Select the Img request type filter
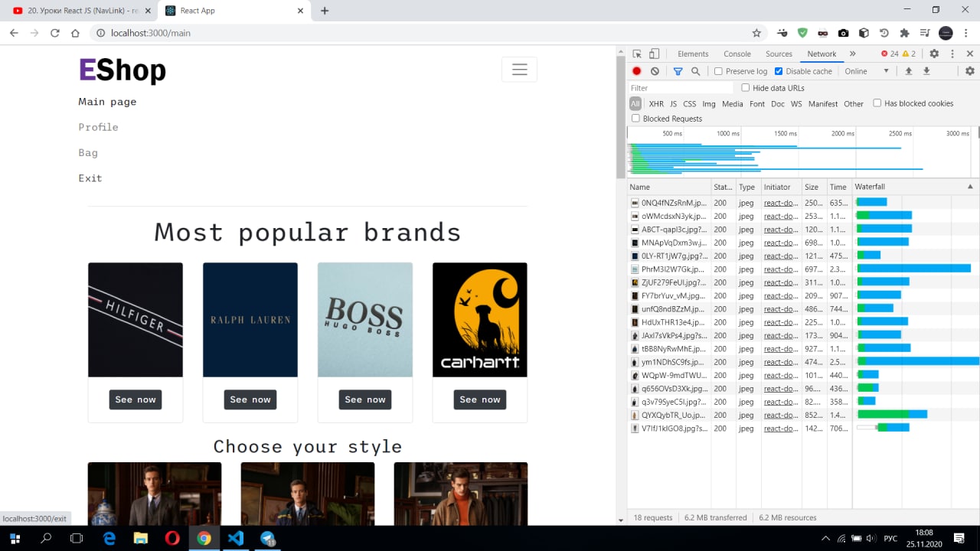Image resolution: width=980 pixels, height=551 pixels. 709,104
